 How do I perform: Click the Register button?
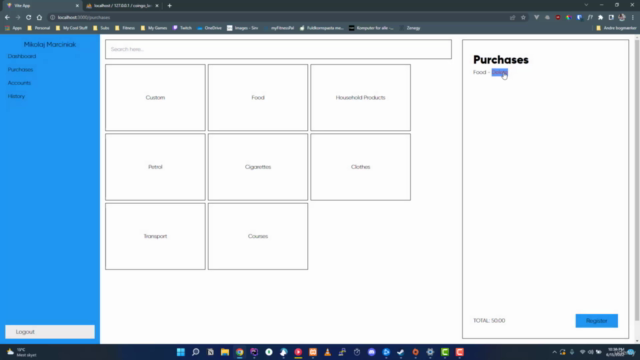(596, 321)
